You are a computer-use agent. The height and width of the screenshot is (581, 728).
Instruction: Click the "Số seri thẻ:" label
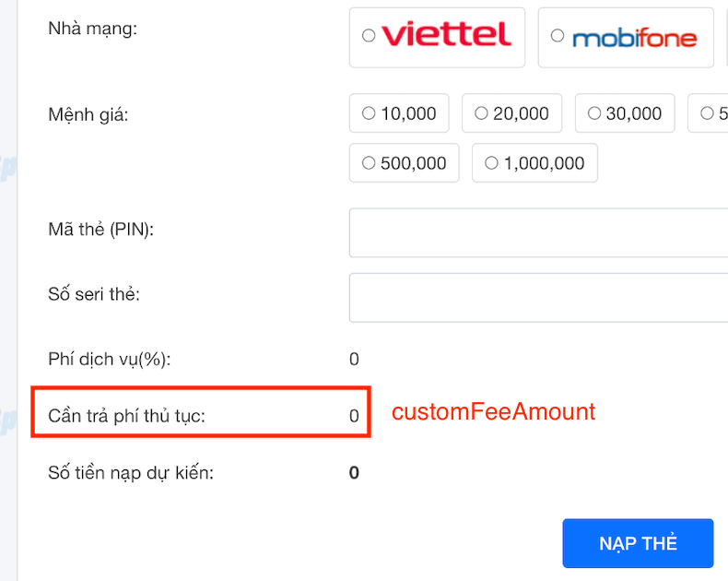tap(93, 295)
